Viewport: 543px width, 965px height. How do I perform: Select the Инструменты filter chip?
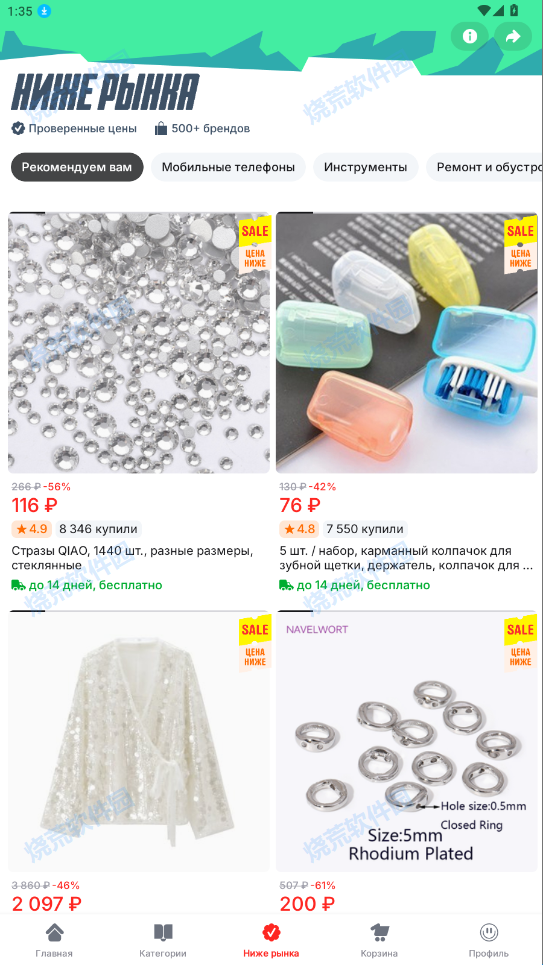click(366, 167)
